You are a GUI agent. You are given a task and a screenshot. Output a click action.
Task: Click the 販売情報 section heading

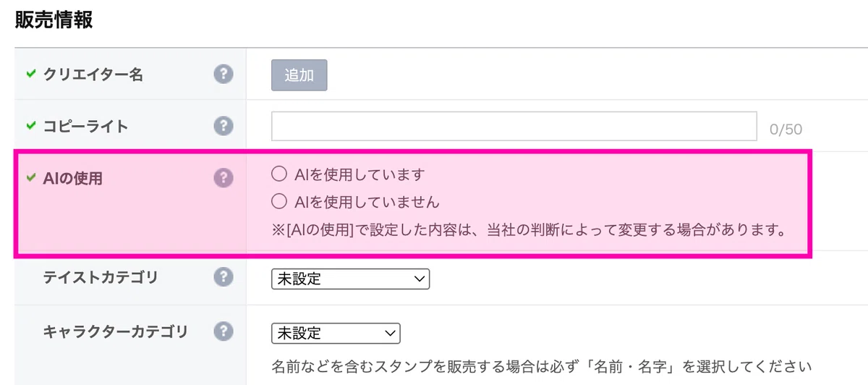54,20
